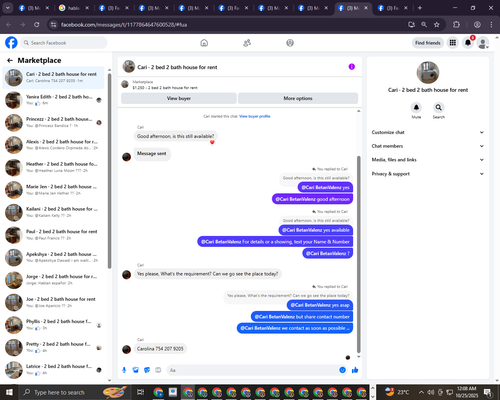Open Heather conversation in list
Viewport: 500px width, 400px height.
click(54, 167)
